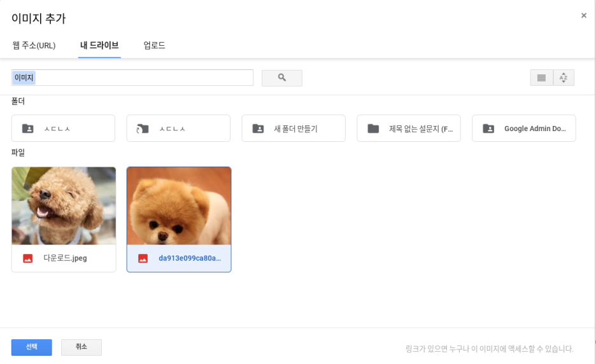The image size is (596, 364).
Task: Click the 폴더 section heading
Action: pyautogui.click(x=18, y=101)
